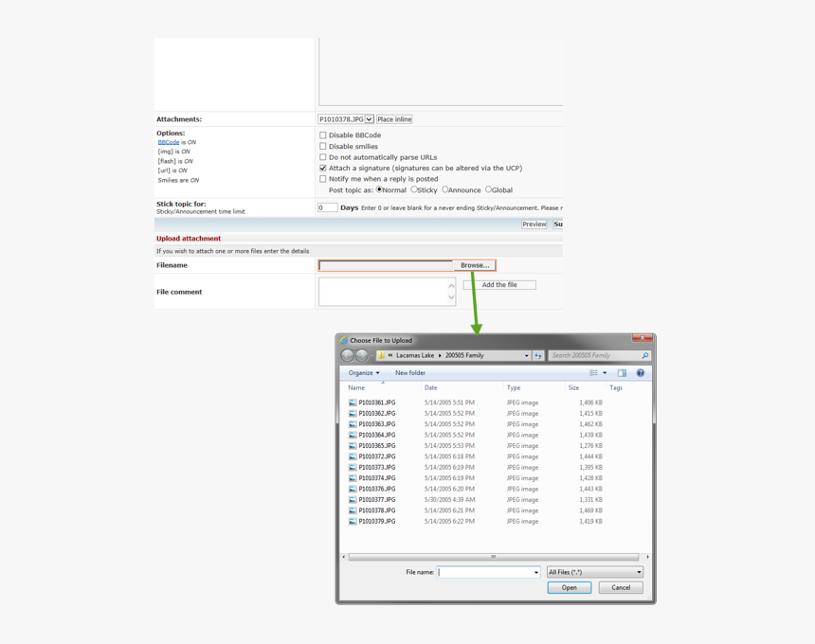Click the back navigation arrow in the dialog
The height and width of the screenshot is (644, 815).
pos(349,355)
